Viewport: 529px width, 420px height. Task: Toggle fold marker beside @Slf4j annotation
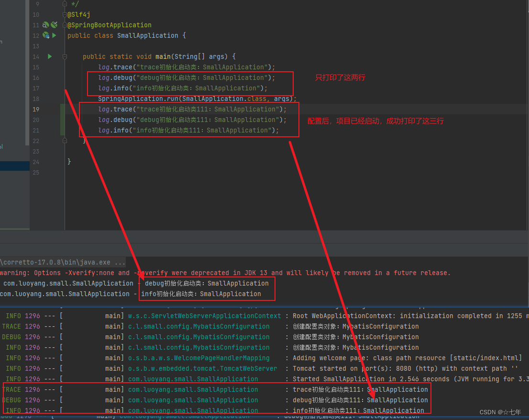tap(65, 14)
